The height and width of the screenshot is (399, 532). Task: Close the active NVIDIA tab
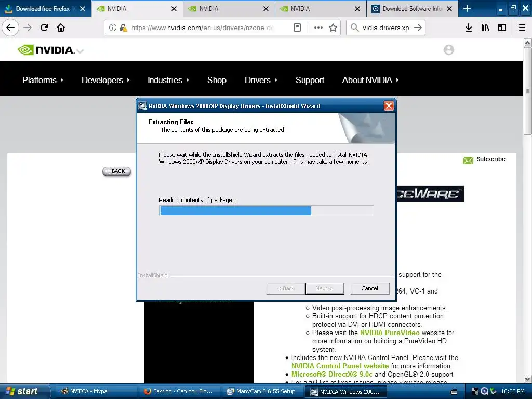pyautogui.click(x=174, y=9)
